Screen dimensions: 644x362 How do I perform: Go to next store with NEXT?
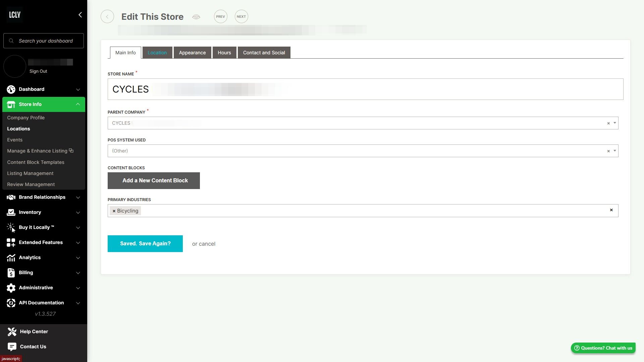241,17
